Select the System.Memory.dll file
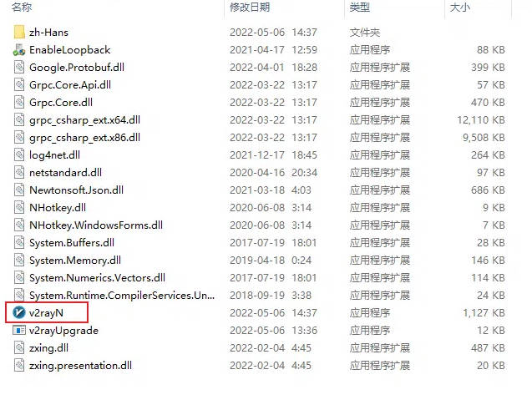 pyautogui.click(x=75, y=261)
